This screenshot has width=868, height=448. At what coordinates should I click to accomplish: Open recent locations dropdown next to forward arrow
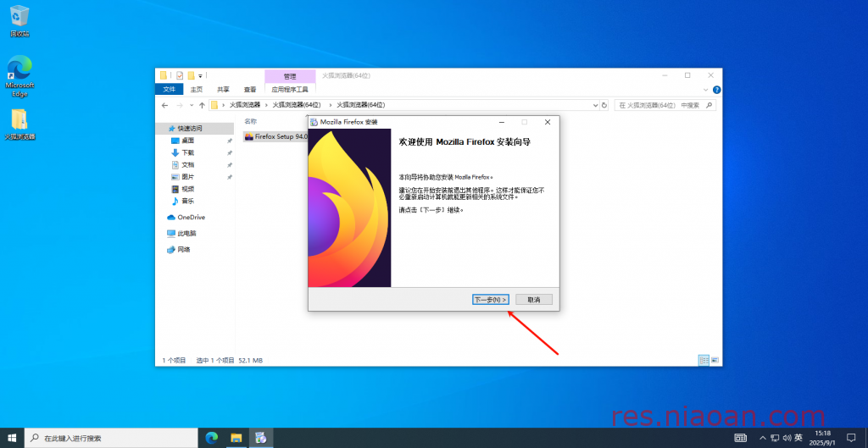pos(192,105)
